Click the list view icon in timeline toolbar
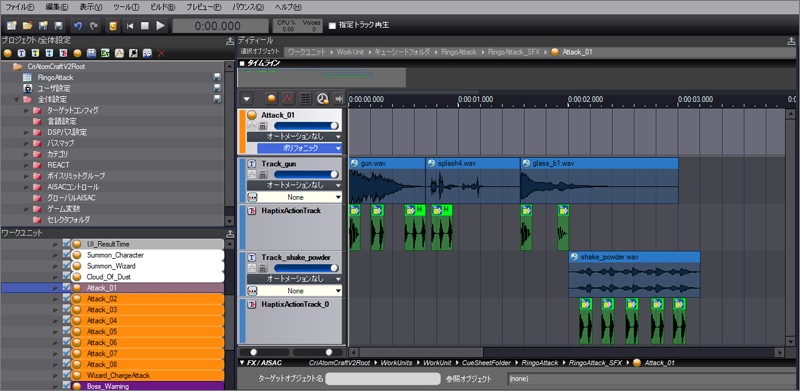Viewport: 800px width, 391px height. pos(306,99)
